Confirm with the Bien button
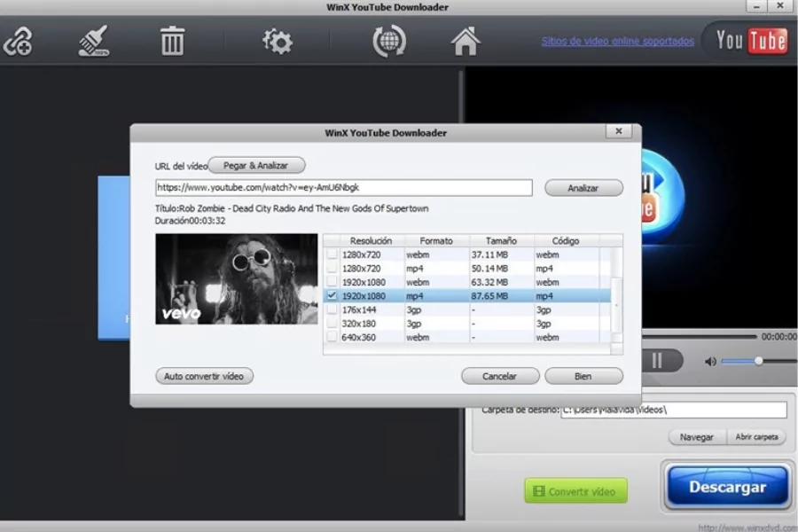798x532 pixels. click(583, 376)
